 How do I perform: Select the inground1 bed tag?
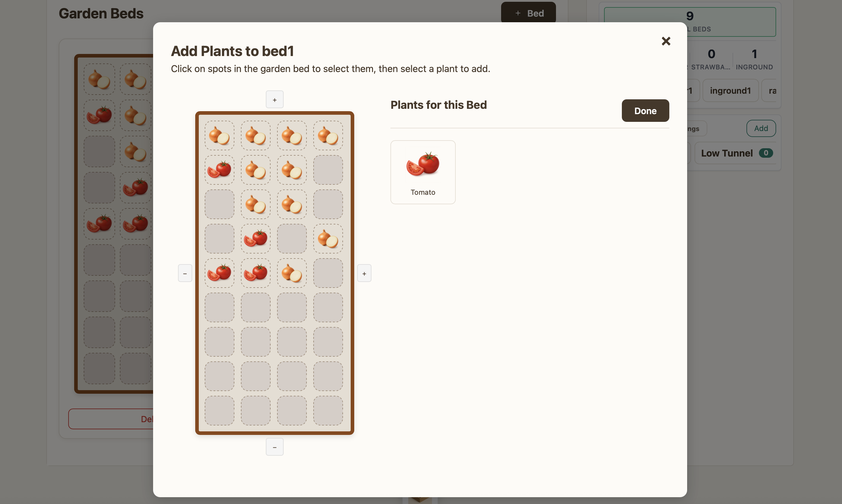coord(730,91)
